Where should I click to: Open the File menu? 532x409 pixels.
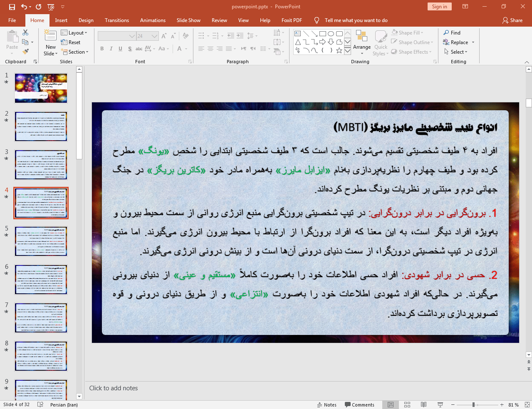click(12, 20)
